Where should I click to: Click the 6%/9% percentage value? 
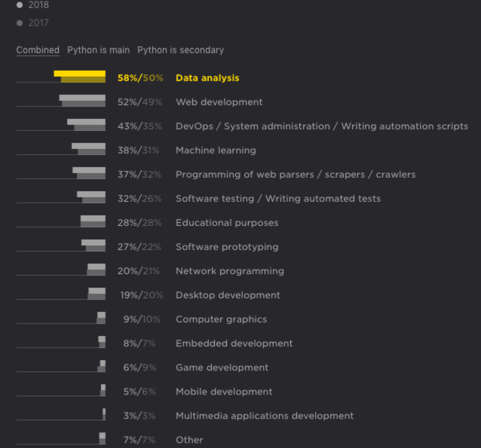(140, 367)
